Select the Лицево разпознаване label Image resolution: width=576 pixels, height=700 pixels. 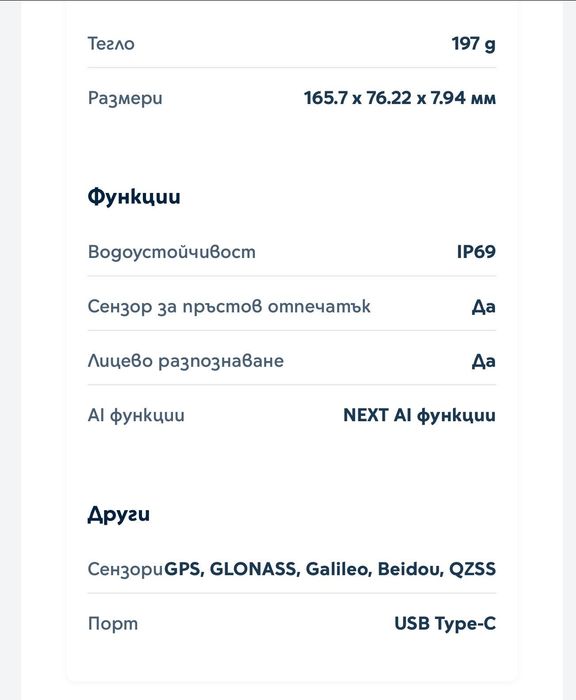coord(186,361)
